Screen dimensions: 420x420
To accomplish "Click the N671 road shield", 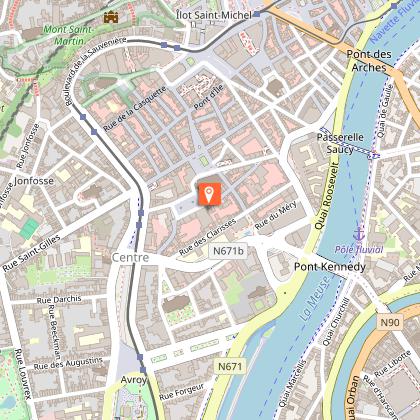I will click(230, 367).
